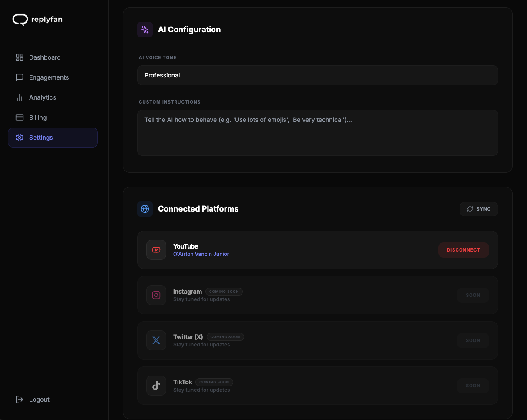
Task: Navigate to Billing
Action: point(38,118)
